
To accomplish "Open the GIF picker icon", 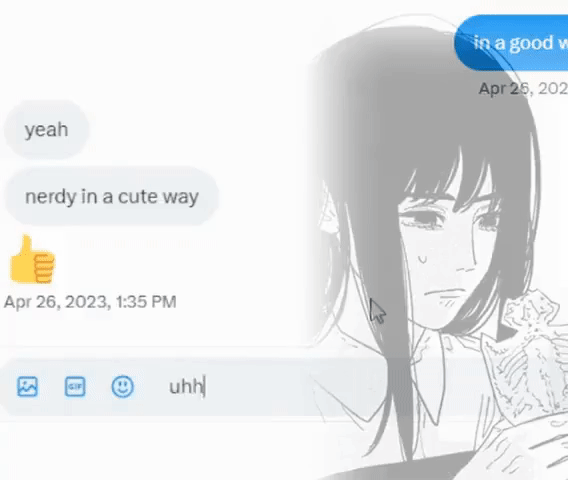I will 75,387.
